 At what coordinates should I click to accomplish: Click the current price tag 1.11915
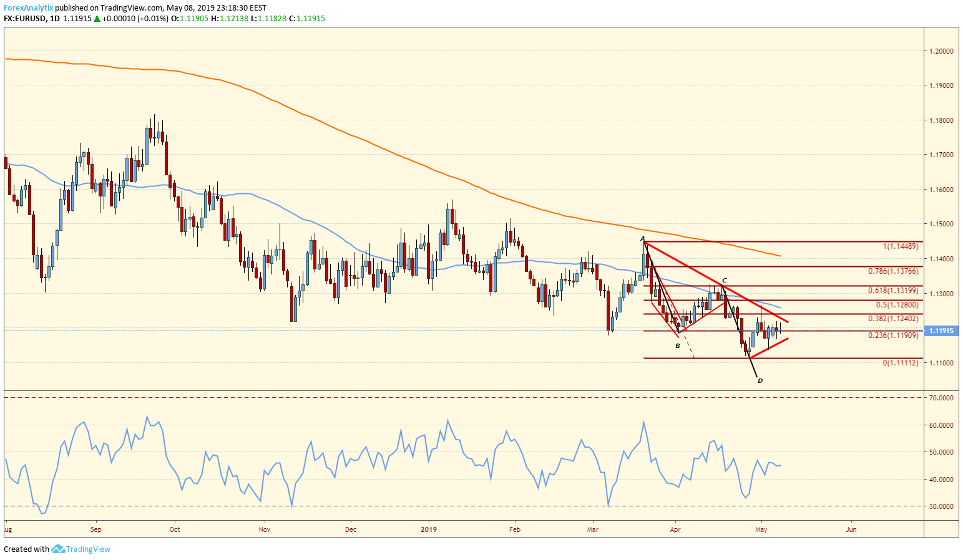pos(941,331)
